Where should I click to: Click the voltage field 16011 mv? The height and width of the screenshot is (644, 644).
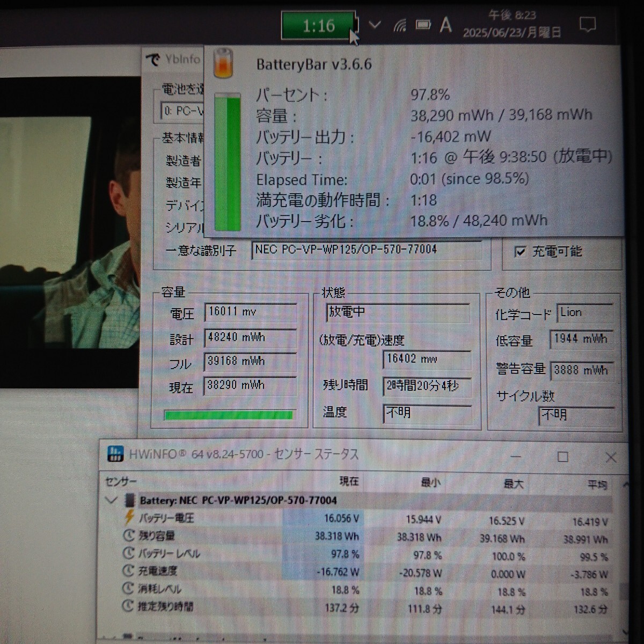(250, 312)
